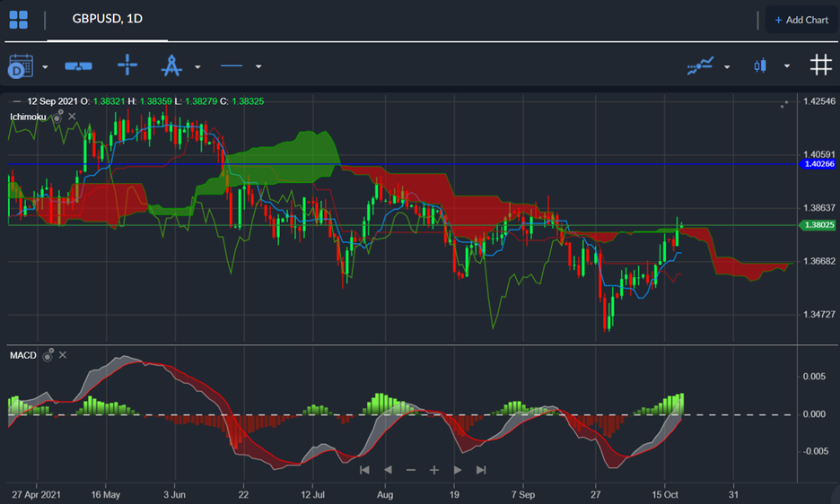840x504 pixels.
Task: Select the drawing compass tool
Action: 171,65
